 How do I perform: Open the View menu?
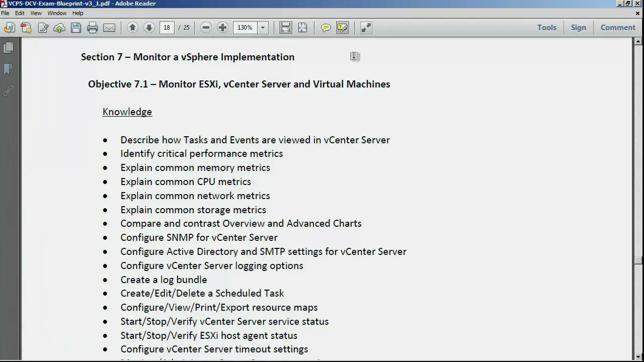coord(36,13)
